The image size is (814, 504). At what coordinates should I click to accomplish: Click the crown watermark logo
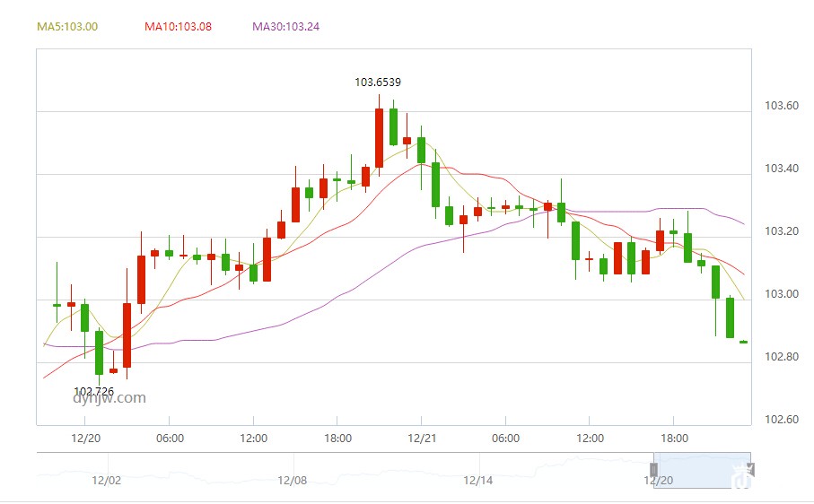740,477
